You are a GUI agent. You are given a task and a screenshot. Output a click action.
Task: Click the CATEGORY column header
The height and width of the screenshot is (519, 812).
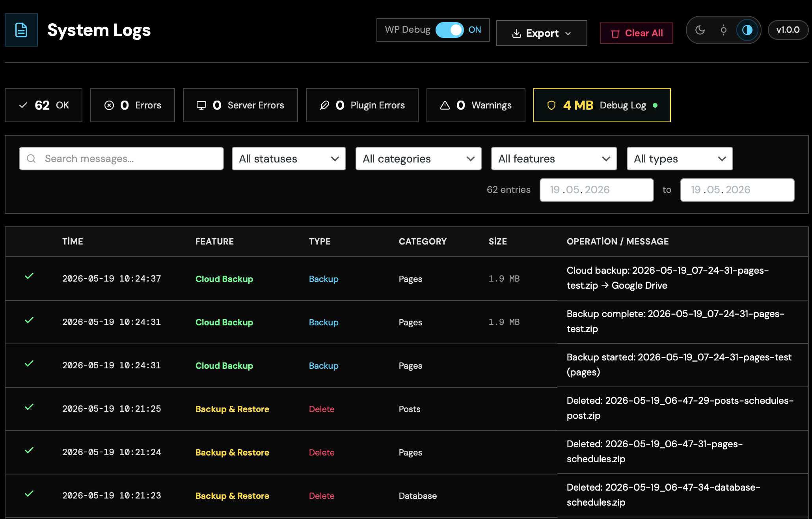423,241
